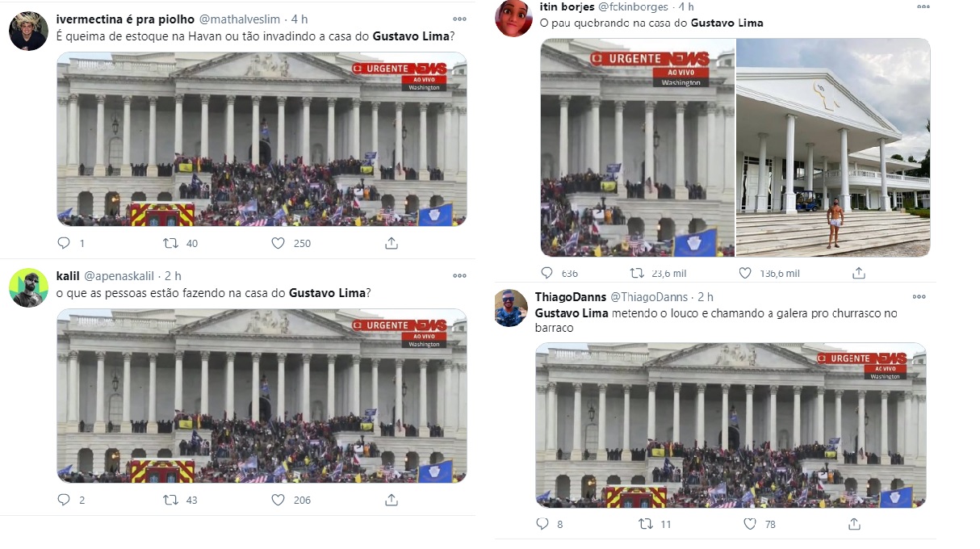The width and height of the screenshot is (980, 549).
Task: Reply to the ivermectina é pra piolho tweet
Action: (x=65, y=242)
